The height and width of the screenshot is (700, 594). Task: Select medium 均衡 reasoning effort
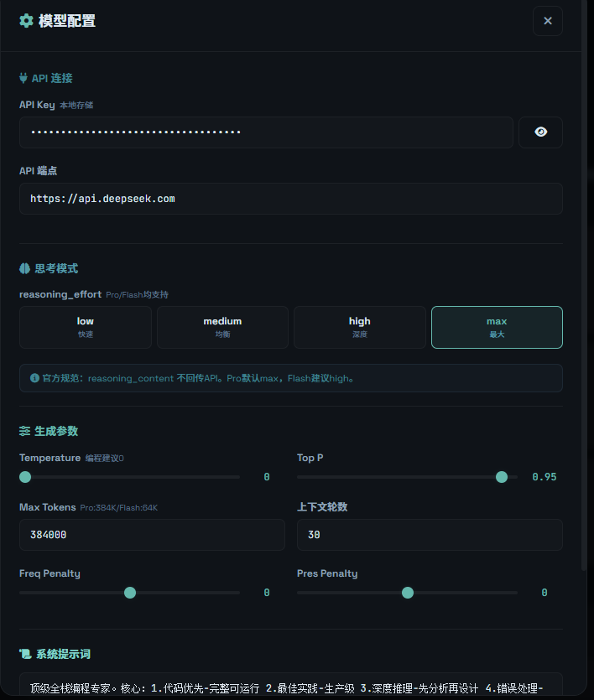[222, 327]
